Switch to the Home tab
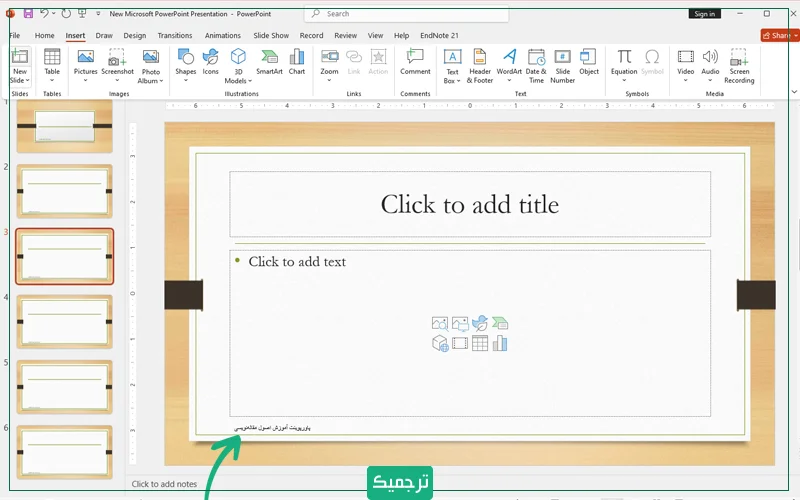This screenshot has height=500, width=800. tap(44, 35)
